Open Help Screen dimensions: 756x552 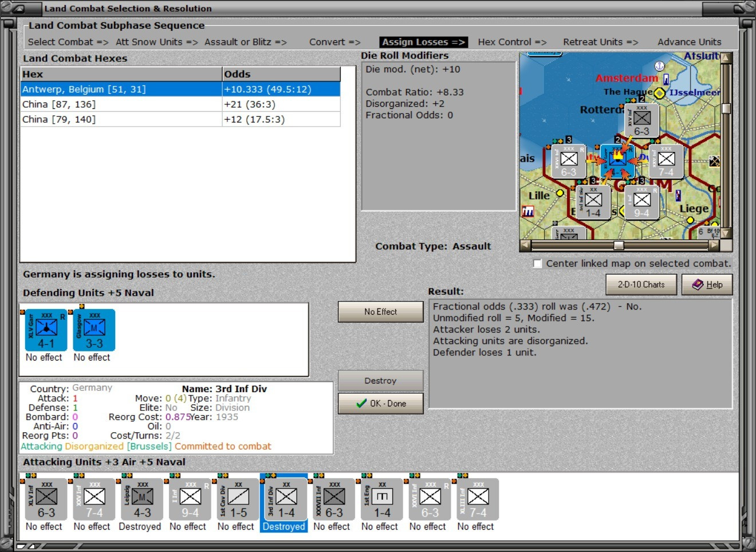tap(707, 284)
